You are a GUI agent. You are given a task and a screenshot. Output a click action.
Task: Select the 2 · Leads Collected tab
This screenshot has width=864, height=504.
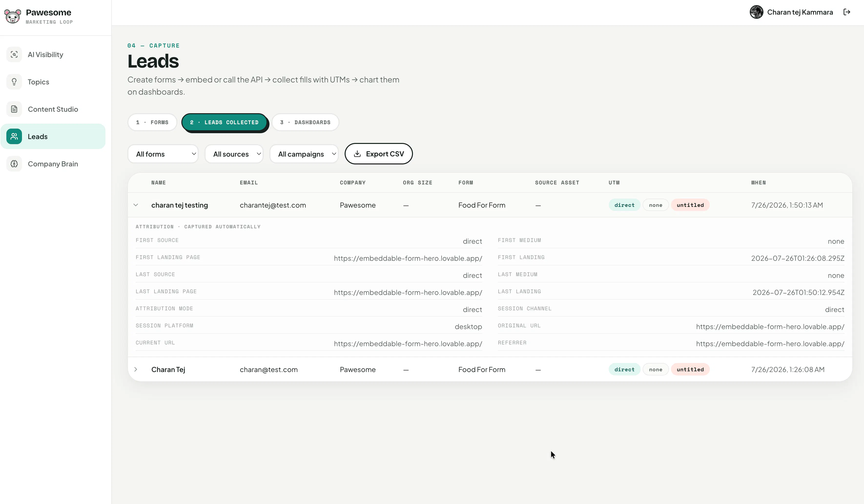225,122
